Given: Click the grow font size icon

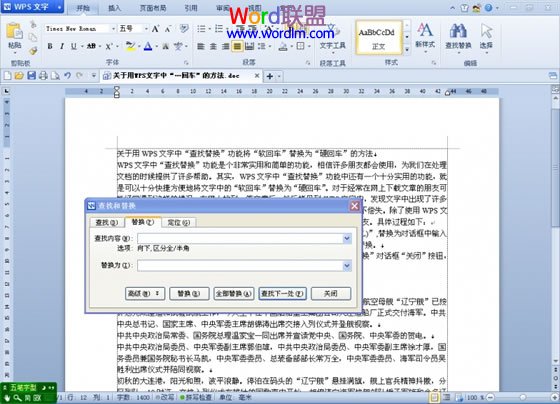Looking at the screenshot, I should (x=155, y=29).
